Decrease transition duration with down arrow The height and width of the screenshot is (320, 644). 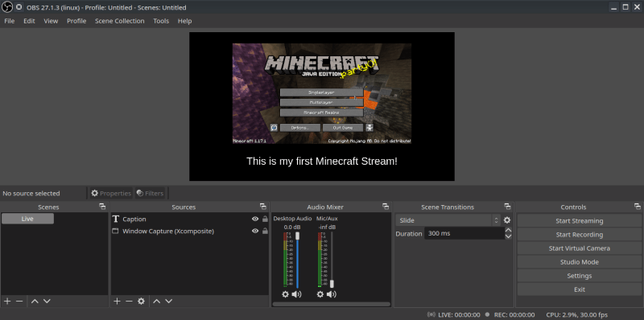508,236
